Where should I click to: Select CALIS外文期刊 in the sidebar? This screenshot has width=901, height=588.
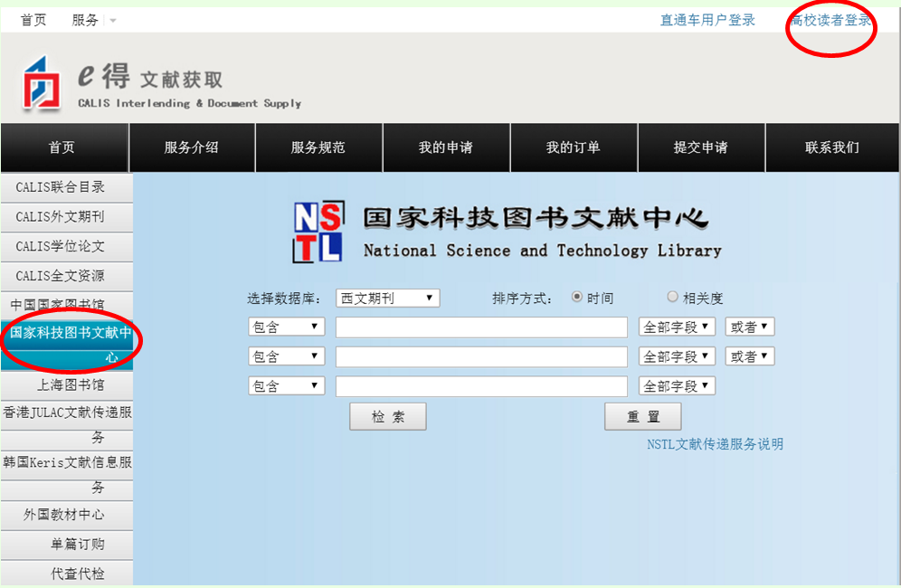(x=67, y=217)
